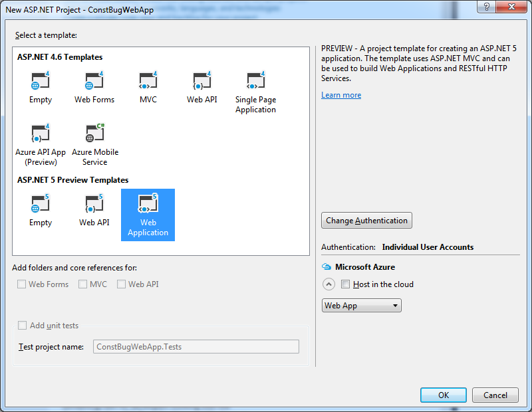
Task: Click the Select a template label
Action: tap(46, 35)
